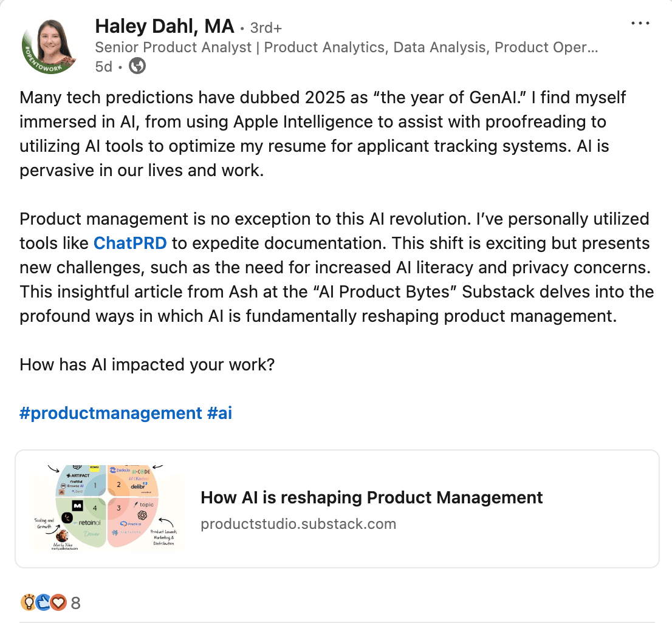Click the Haley Dahl, MA profile name
This screenshot has height=623, width=672.
163,26
